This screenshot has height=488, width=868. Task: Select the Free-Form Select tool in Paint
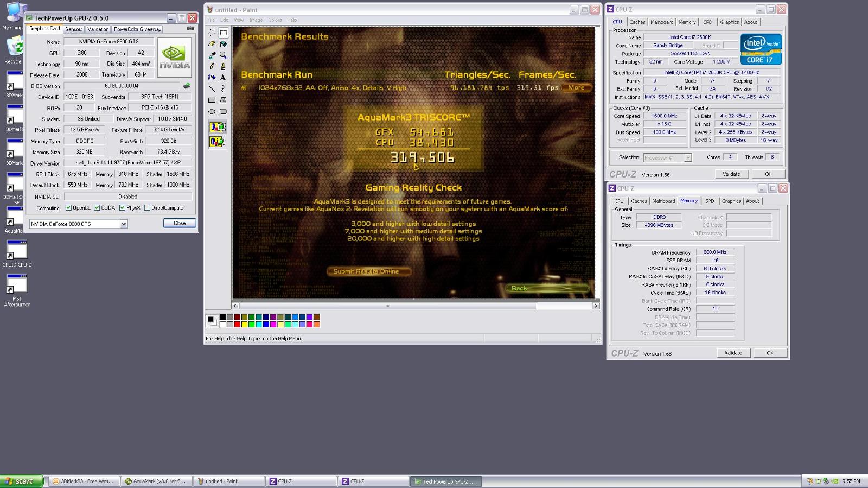pos(212,33)
